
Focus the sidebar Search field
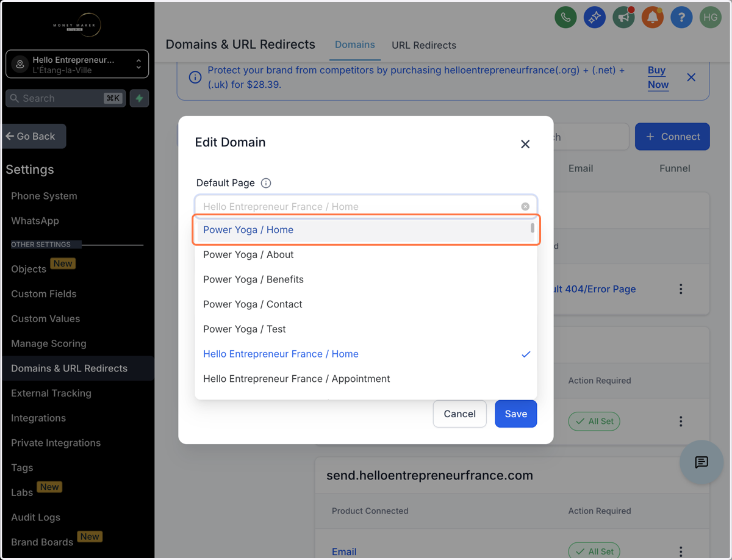tap(66, 98)
